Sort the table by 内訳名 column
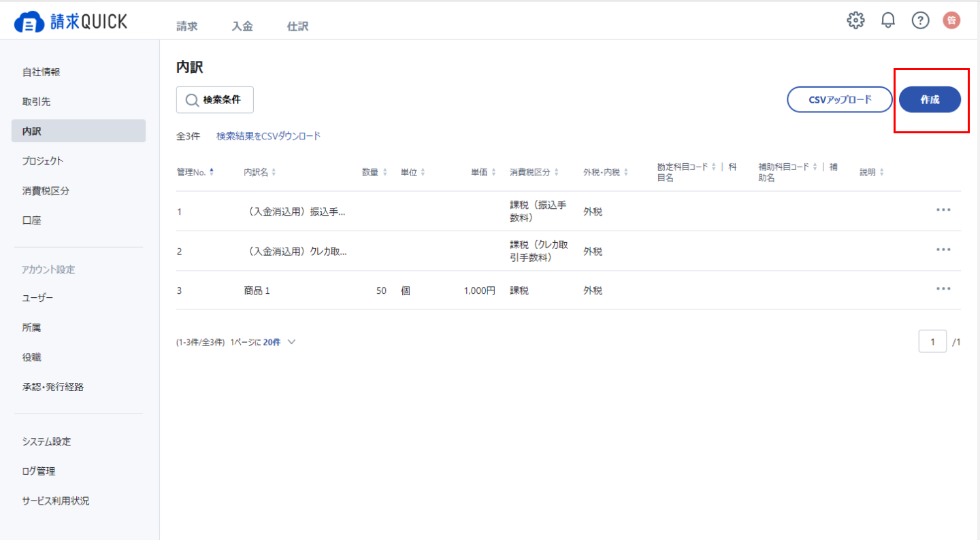This screenshot has height=540, width=980. [x=260, y=172]
